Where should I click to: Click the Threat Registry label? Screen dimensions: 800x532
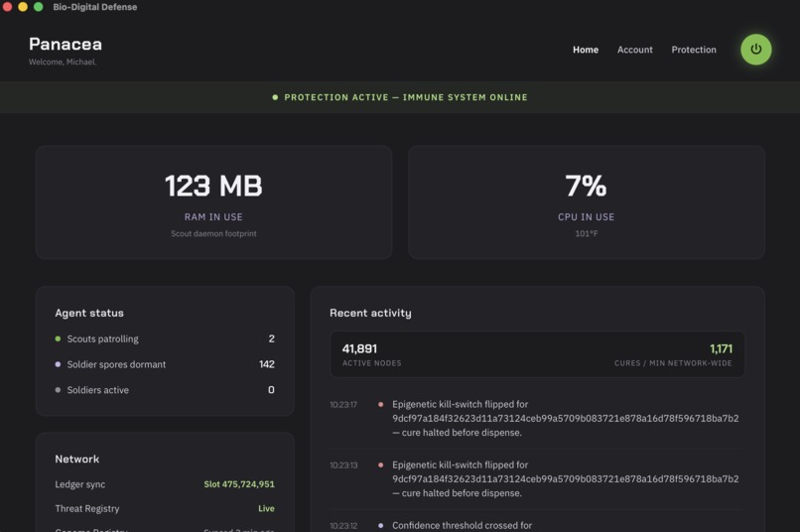pos(87,508)
